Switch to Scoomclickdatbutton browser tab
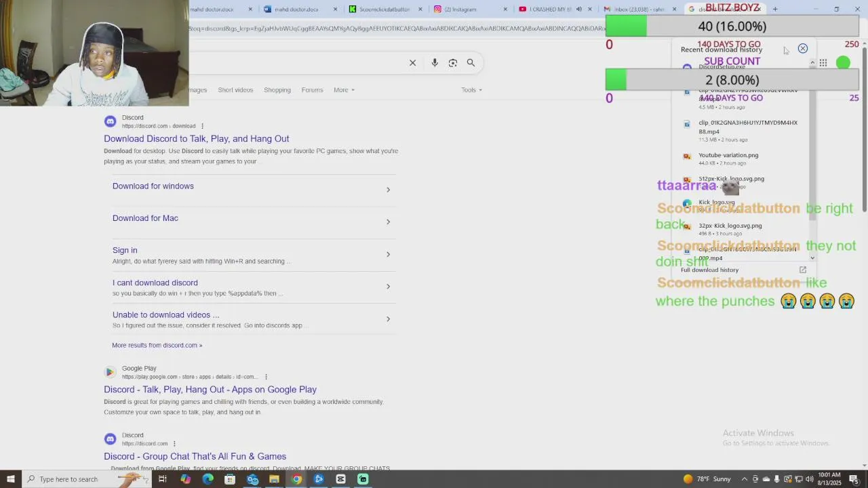Image resolution: width=868 pixels, height=488 pixels. [x=384, y=9]
